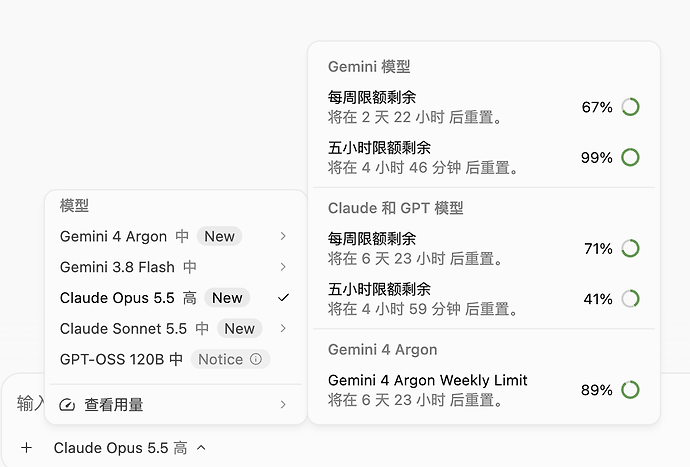Click the plus attachment icon
This screenshot has height=467, width=690.
26,448
